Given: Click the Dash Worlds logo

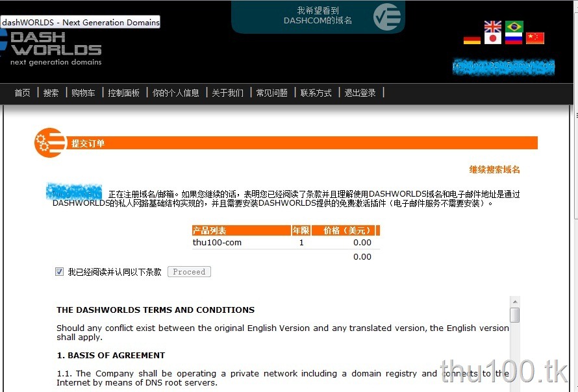Looking at the screenshot, I should pos(51,48).
